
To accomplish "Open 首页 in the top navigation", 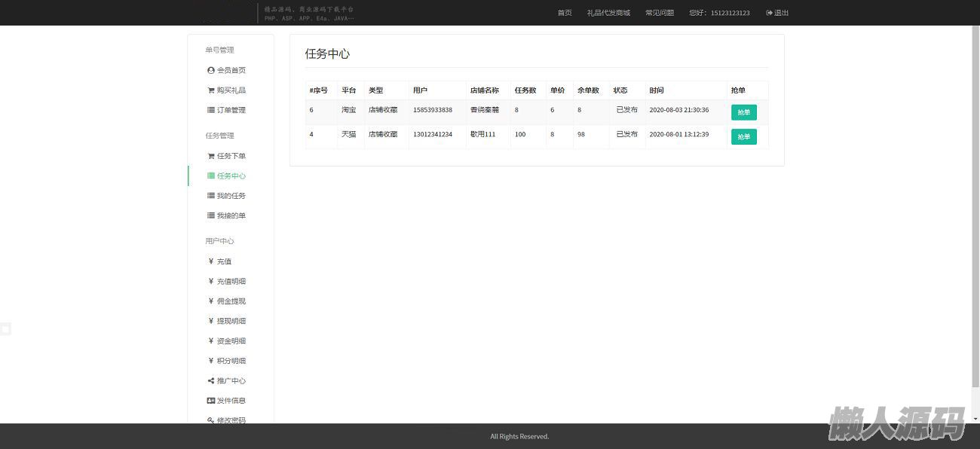I will (x=565, y=13).
